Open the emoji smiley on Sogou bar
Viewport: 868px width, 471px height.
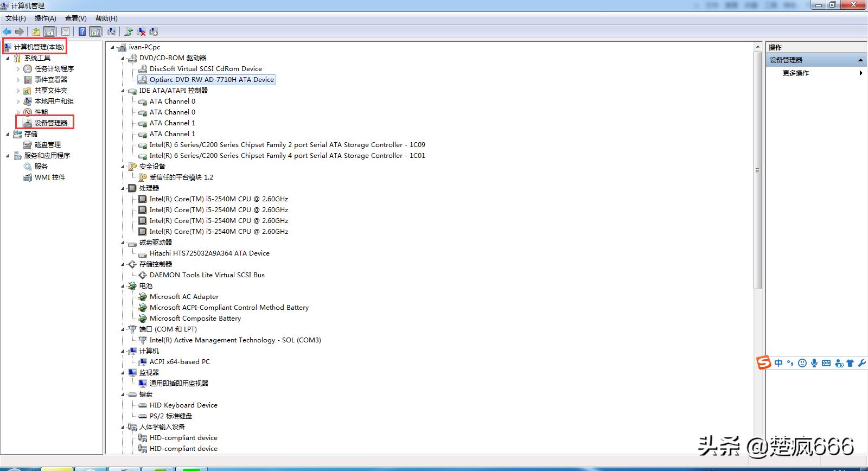tap(802, 363)
